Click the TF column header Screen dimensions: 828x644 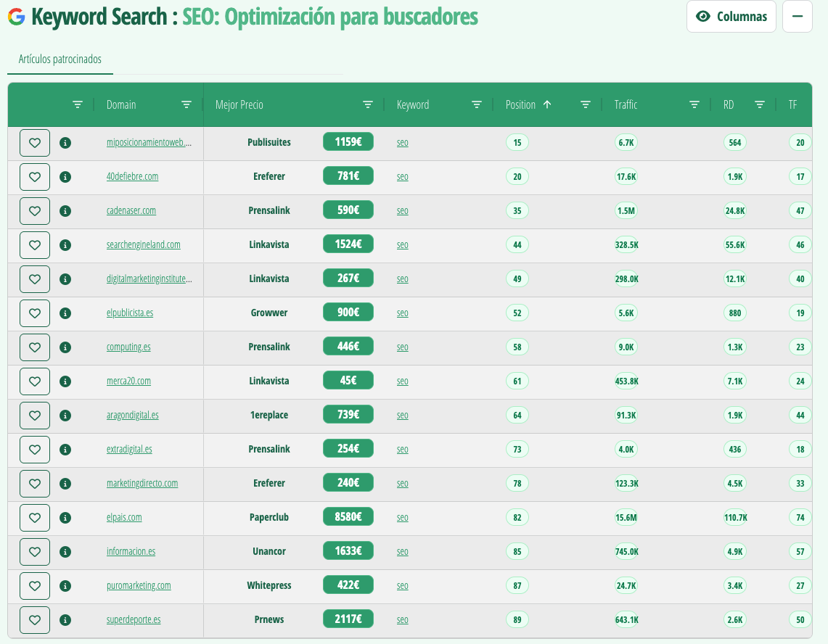[x=792, y=104]
